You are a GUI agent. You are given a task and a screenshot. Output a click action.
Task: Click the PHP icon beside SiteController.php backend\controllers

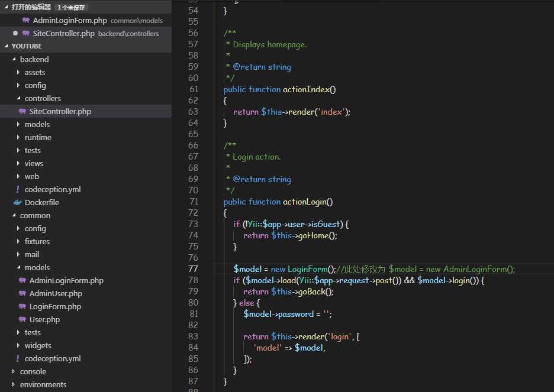tap(26, 33)
